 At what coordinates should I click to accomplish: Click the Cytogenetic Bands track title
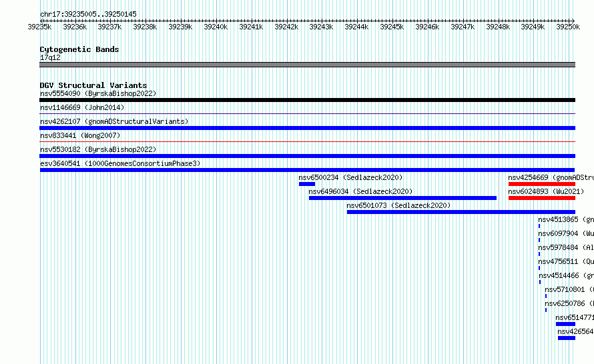(79, 49)
